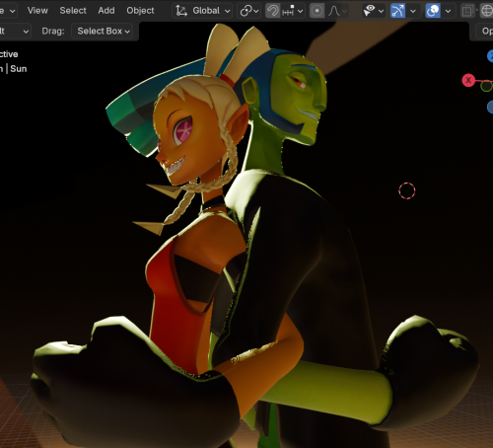The width and height of the screenshot is (493, 448).
Task: Toggle X-ray view
Action: [x=467, y=11]
